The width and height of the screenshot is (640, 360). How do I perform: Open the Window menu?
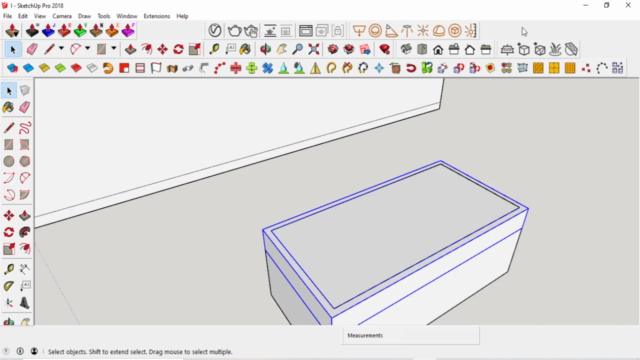(127, 16)
